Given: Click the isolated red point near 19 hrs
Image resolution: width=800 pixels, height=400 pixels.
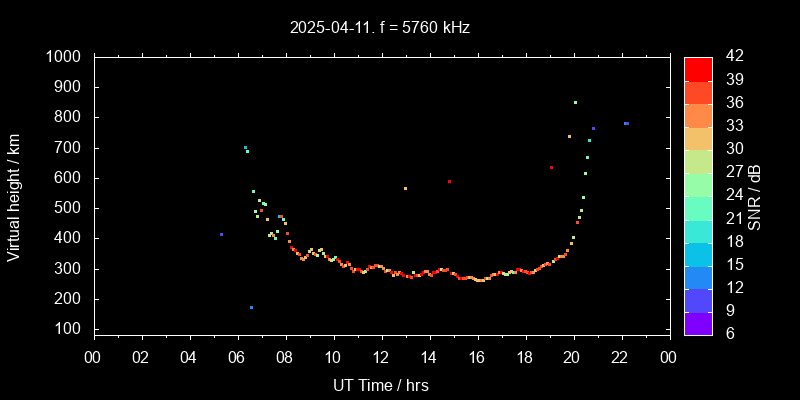Looking at the screenshot, I should pyautogui.click(x=551, y=168).
